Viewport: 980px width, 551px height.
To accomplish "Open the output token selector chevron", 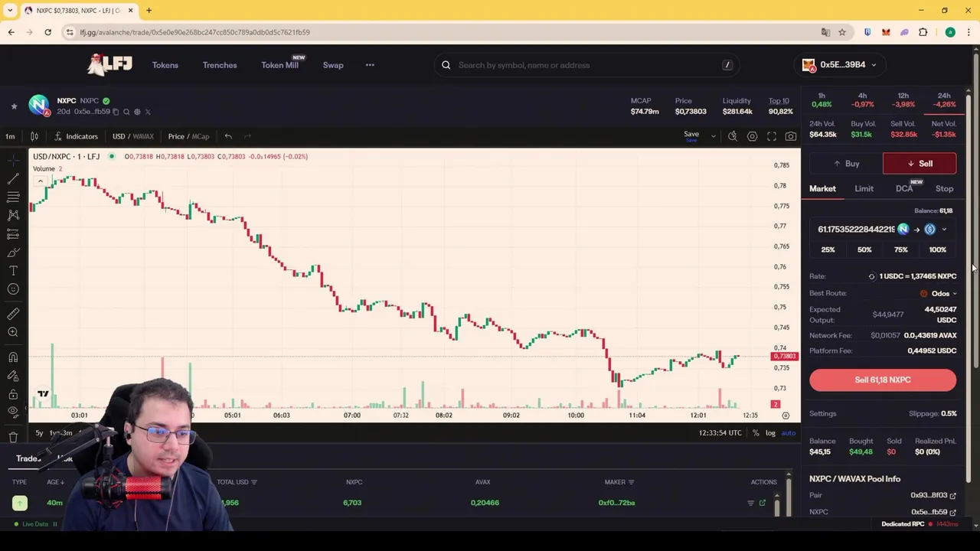I will (x=944, y=230).
